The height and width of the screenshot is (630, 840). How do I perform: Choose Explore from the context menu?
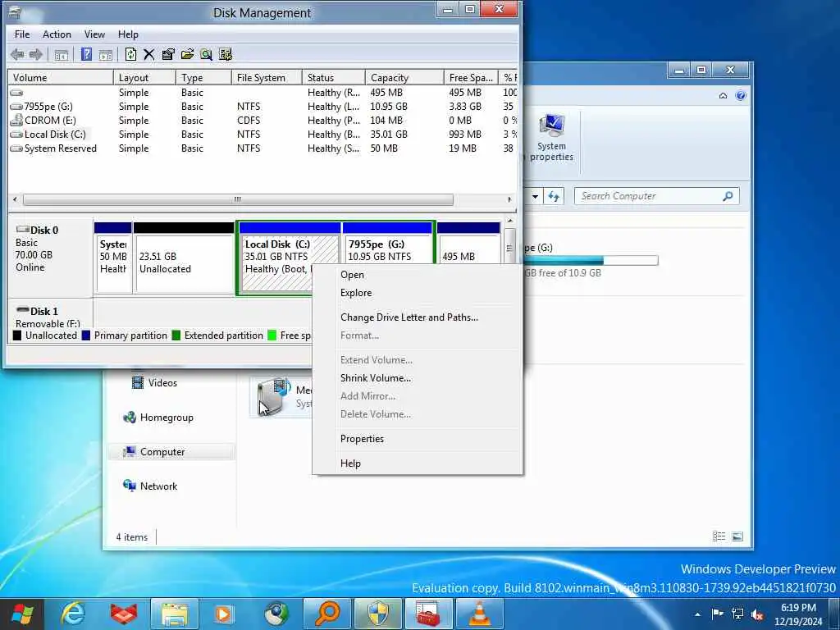pyautogui.click(x=418, y=293)
